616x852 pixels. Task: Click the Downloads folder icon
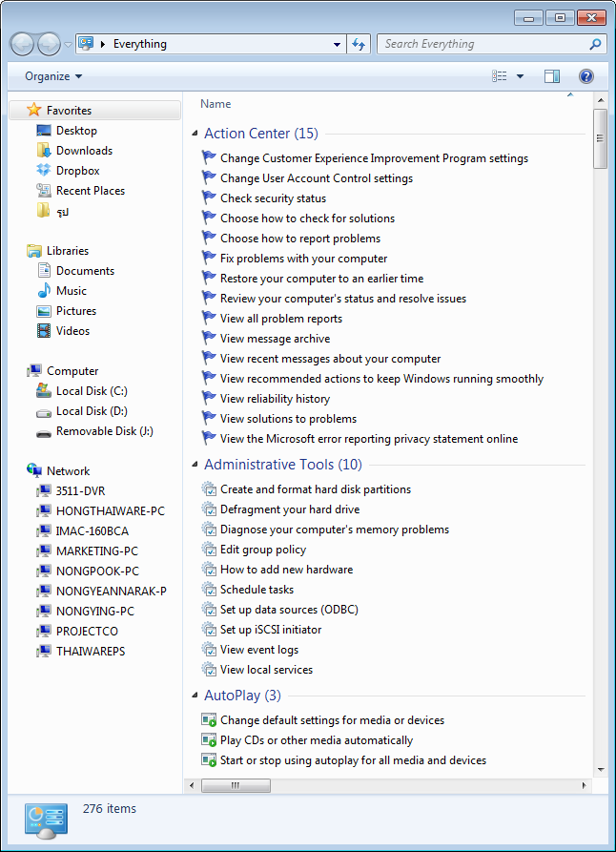point(44,150)
